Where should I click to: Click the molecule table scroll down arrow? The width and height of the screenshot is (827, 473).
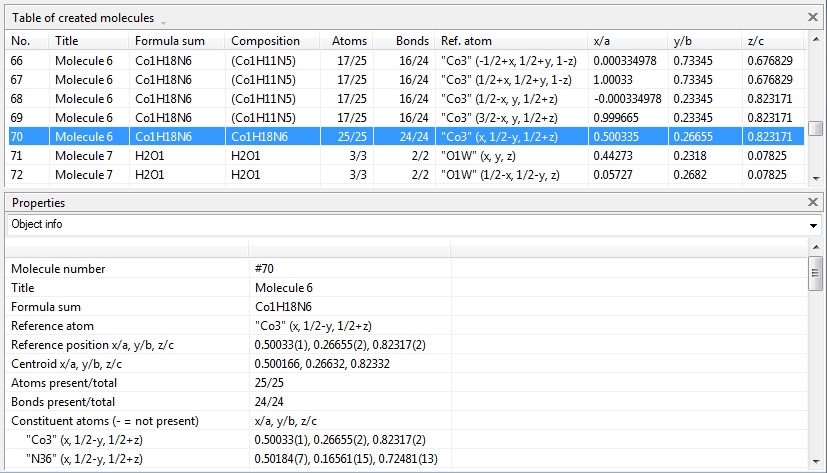tap(815, 178)
